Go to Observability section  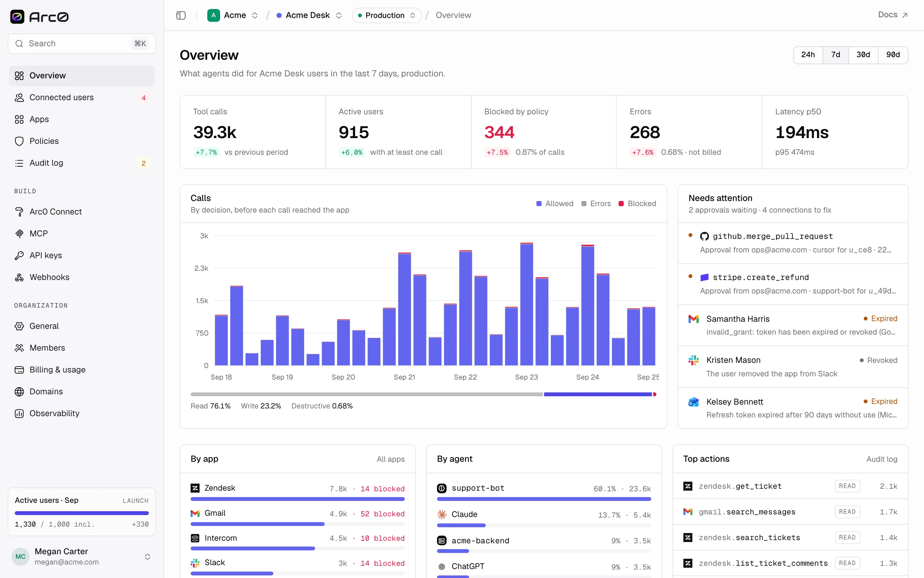(82, 413)
